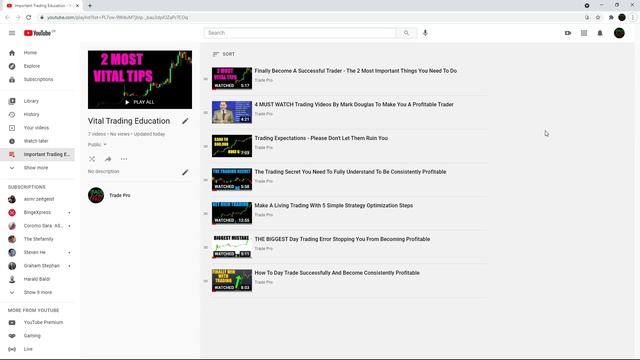Open the hamburger guide menu
The image size is (640, 360).
(x=12, y=33)
